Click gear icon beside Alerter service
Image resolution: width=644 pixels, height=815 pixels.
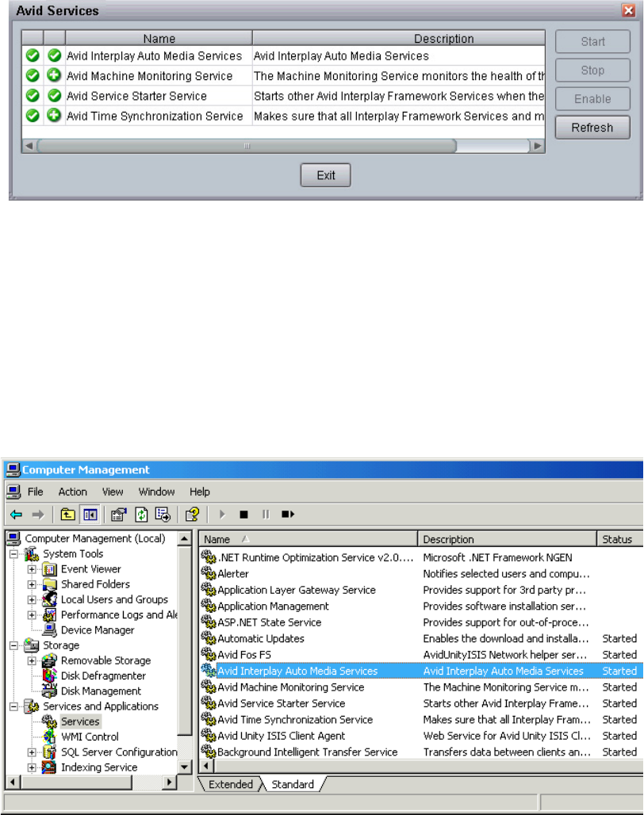pyautogui.click(x=209, y=573)
